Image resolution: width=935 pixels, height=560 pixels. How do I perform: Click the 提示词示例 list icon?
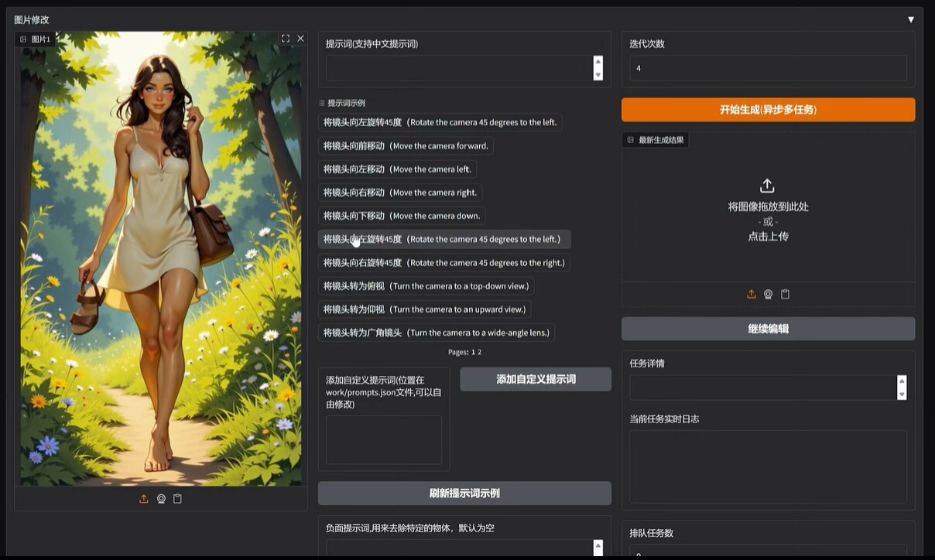pyautogui.click(x=322, y=103)
